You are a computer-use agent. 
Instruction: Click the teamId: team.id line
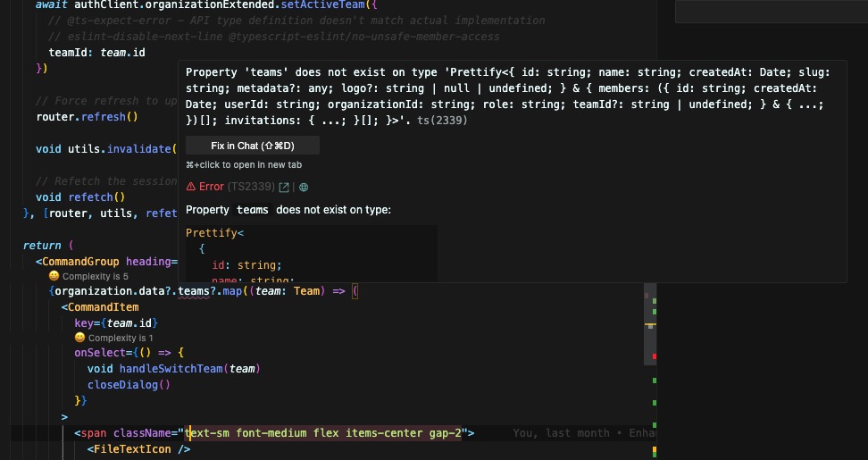click(x=96, y=53)
